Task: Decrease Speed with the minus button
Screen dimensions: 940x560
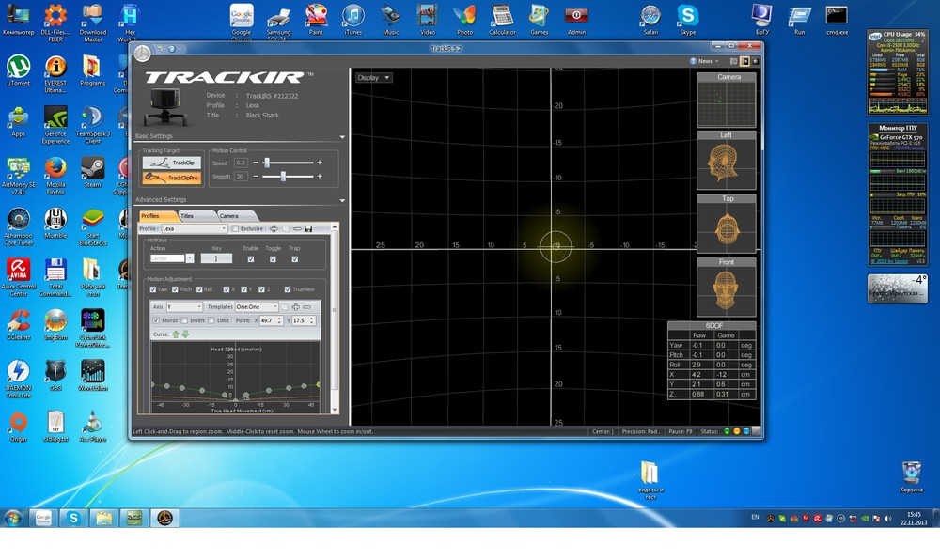Action: 256,163
